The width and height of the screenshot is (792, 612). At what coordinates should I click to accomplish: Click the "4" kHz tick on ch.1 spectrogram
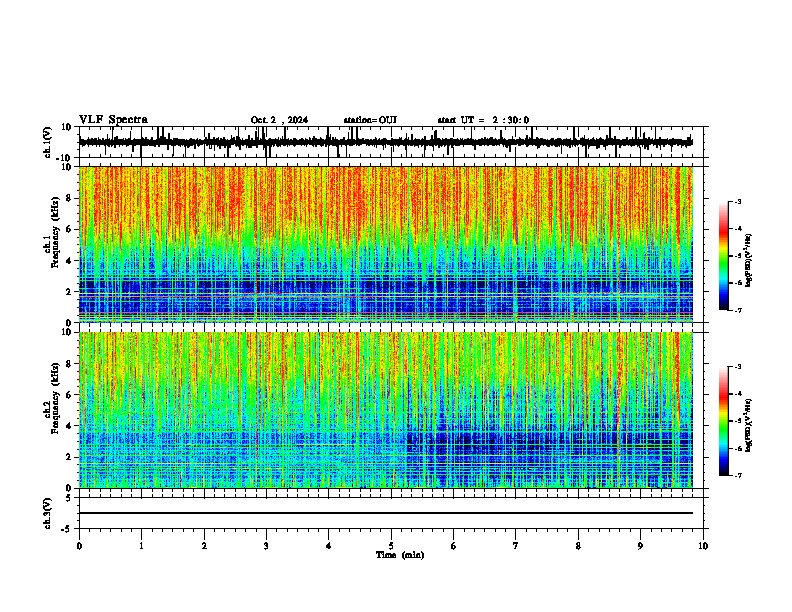click(69, 261)
